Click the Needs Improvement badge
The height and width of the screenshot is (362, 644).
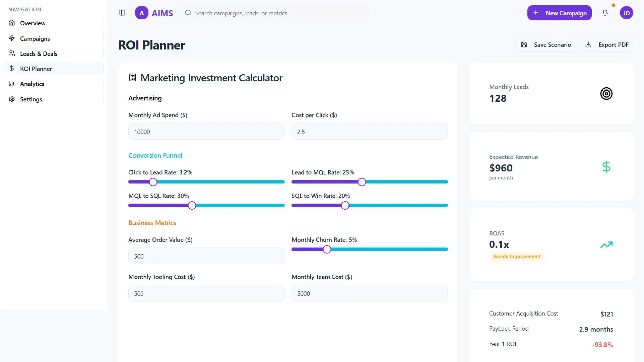click(x=517, y=256)
